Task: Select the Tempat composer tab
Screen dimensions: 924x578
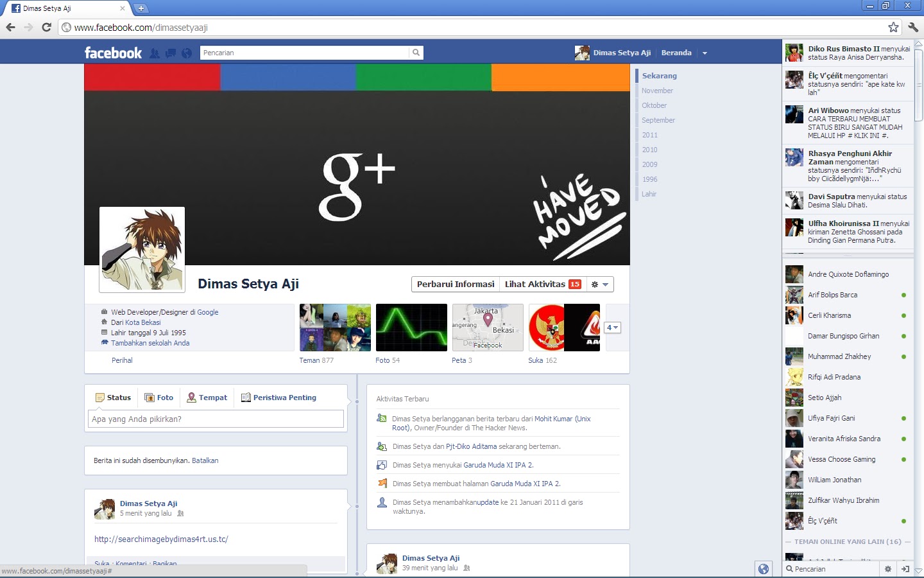Action: (207, 398)
